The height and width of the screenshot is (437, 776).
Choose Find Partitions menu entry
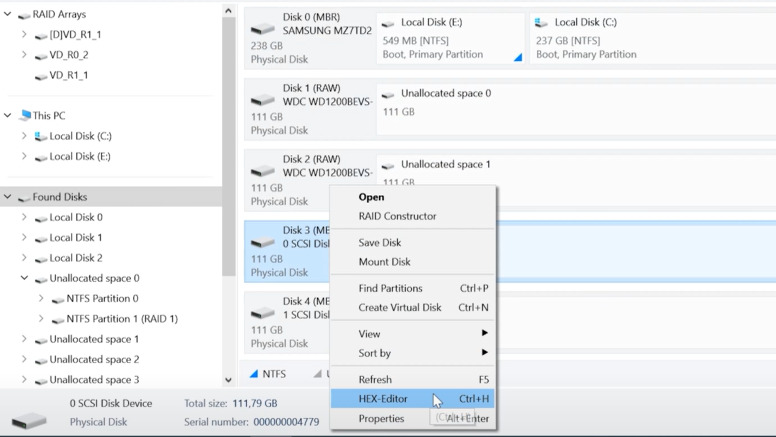[x=412, y=288]
